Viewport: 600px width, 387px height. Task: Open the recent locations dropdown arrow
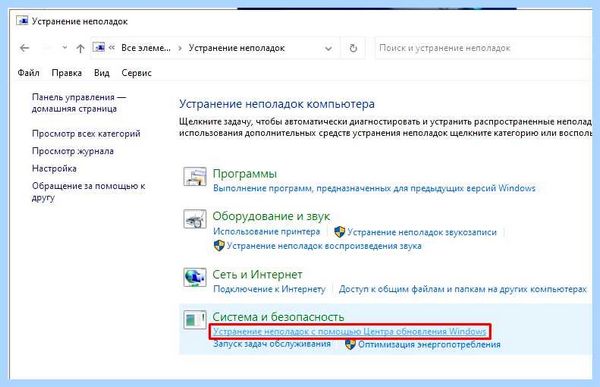point(65,48)
